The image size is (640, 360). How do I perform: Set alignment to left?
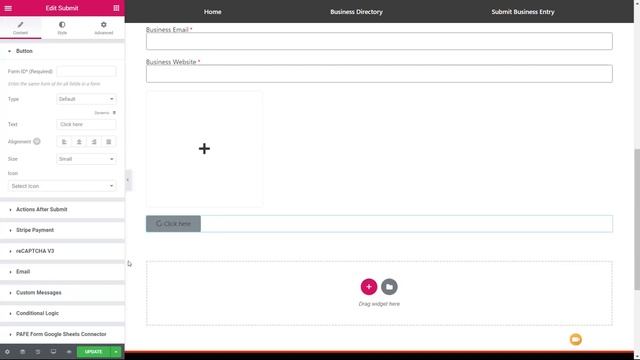64,142
